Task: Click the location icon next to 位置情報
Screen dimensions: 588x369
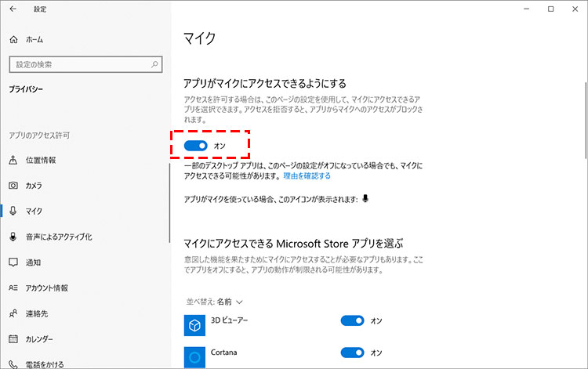Action: [13, 160]
